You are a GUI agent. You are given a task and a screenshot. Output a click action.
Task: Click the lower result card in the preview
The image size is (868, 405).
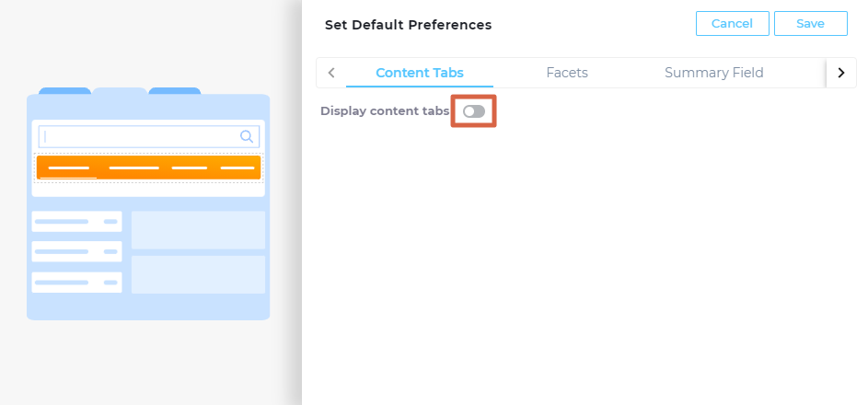click(198, 274)
